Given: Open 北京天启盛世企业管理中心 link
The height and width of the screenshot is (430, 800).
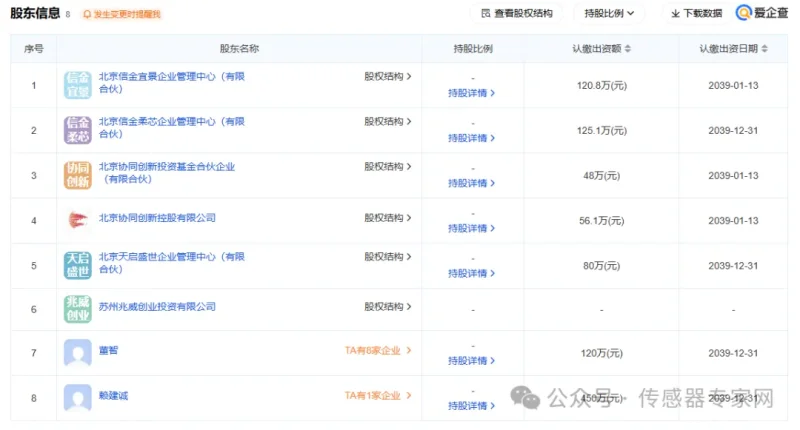Looking at the screenshot, I should (x=171, y=263).
